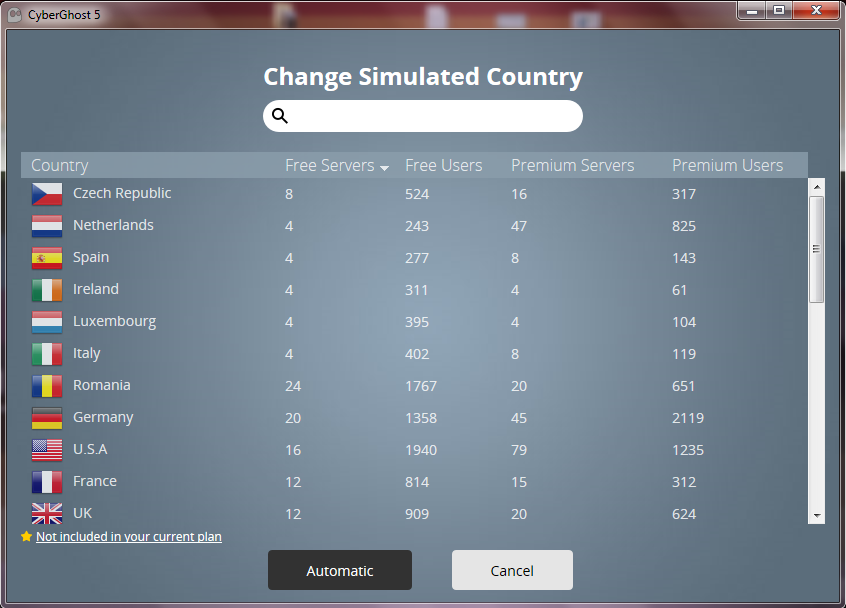Click the scrollbar down arrow
The width and height of the screenshot is (846, 608).
coord(817,516)
